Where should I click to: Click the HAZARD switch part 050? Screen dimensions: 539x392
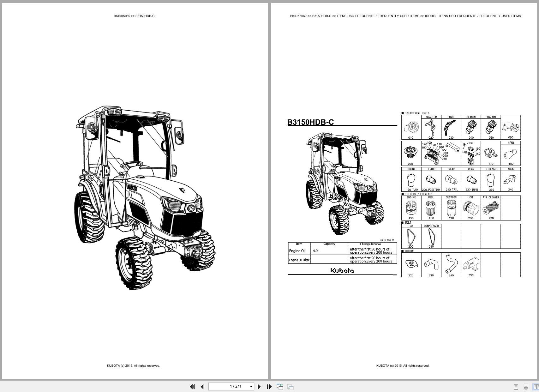pos(491,127)
